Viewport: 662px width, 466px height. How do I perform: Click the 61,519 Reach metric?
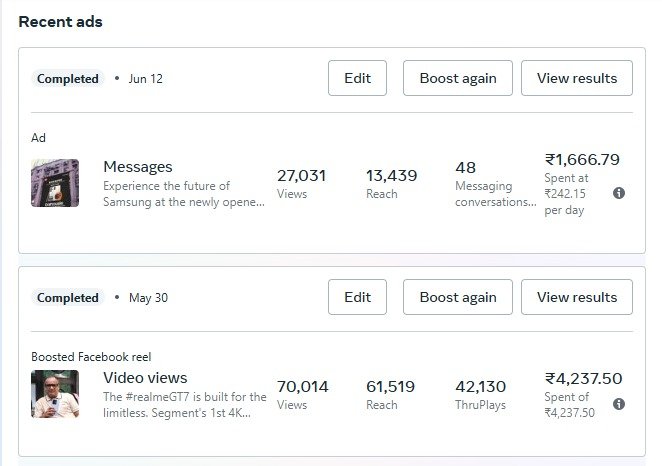(390, 394)
